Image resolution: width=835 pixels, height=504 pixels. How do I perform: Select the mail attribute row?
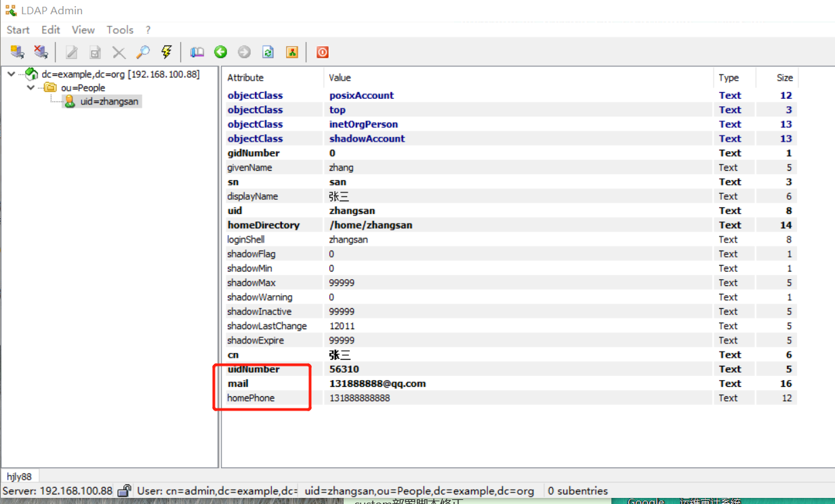[238, 383]
